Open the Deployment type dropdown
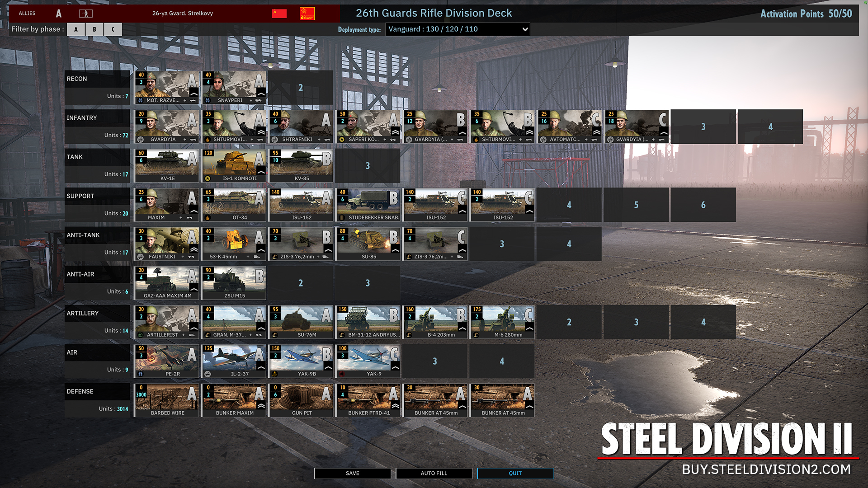Viewport: 868px width, 488px height. click(x=457, y=29)
